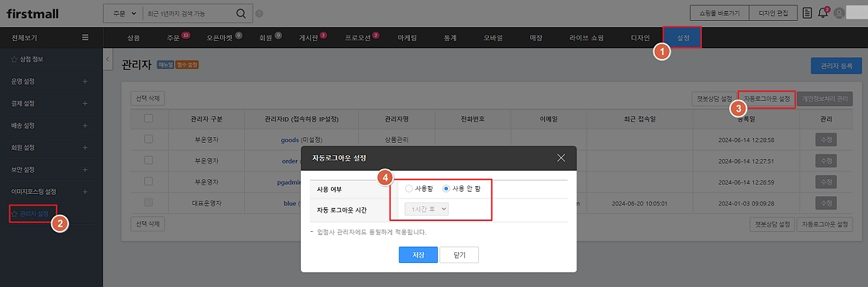Open the document list icon in header
The image size is (868, 287).
pyautogui.click(x=808, y=12)
